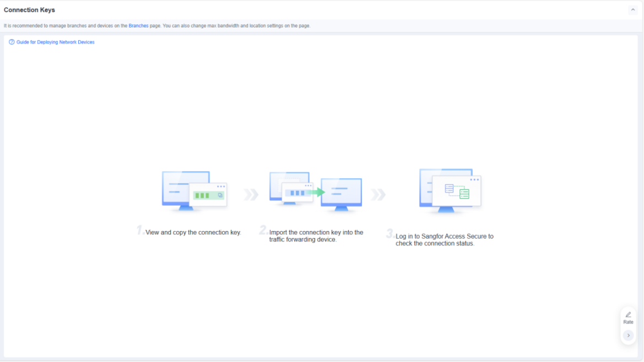Viewport: 644px width, 362px height.
Task: Click the connection status check illustration
Action: (x=450, y=191)
